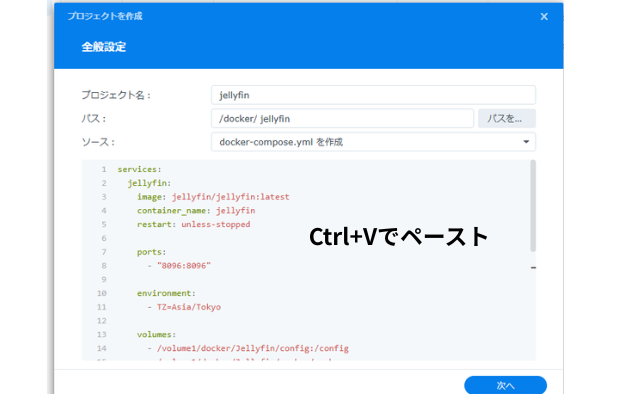This screenshot has width=640, height=400.
Task: Click the 'jellyfin:' line under services
Action: pyautogui.click(x=149, y=183)
